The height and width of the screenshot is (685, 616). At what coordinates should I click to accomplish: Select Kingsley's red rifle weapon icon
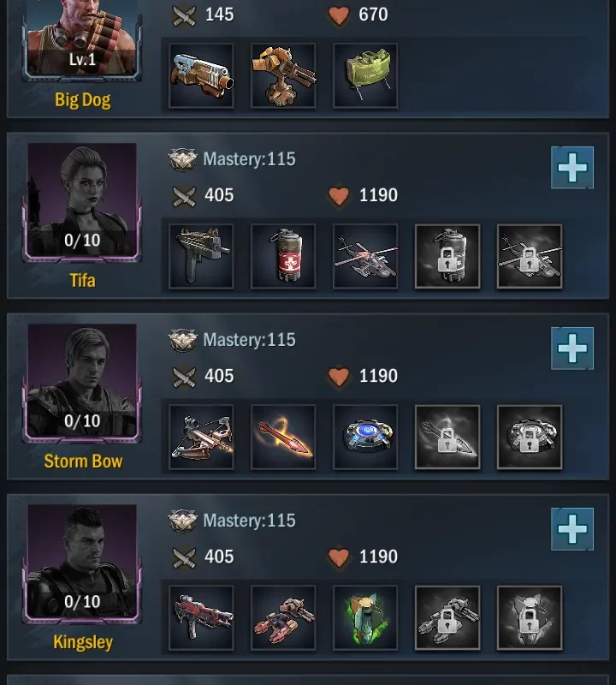tap(201, 618)
